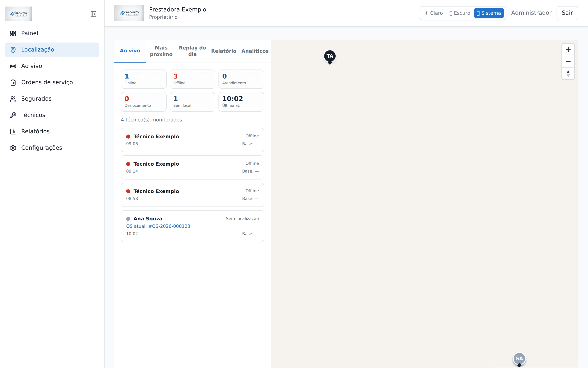Click the Deslocamento count card
588x368 pixels.
coord(144,102)
